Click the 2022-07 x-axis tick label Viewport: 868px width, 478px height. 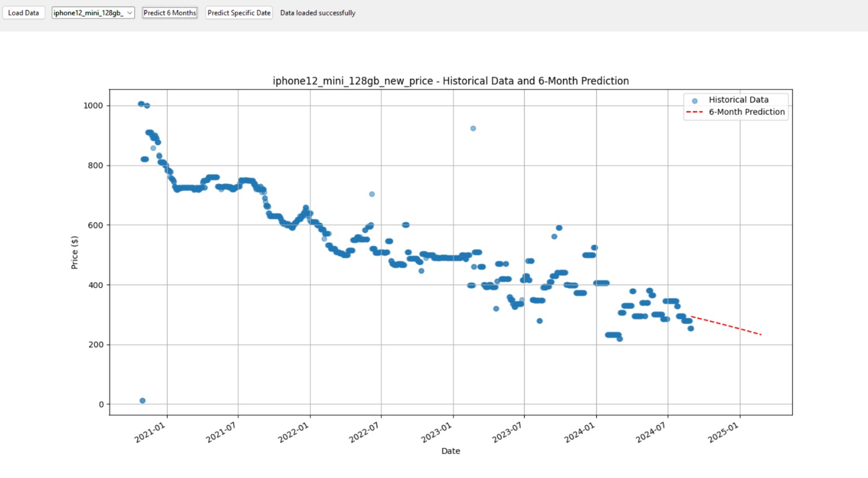(x=365, y=432)
